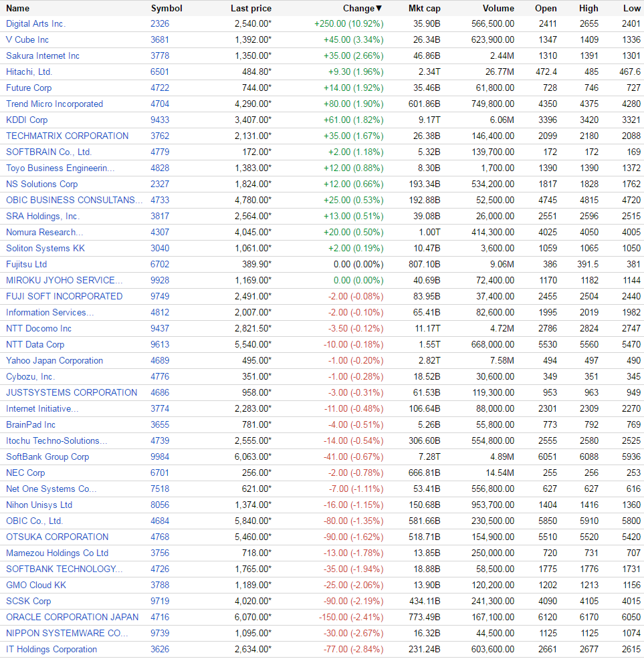Viewport: 644px width, 659px height.
Task: Open TECHMATRIX CORPORATION link
Action: [68, 136]
